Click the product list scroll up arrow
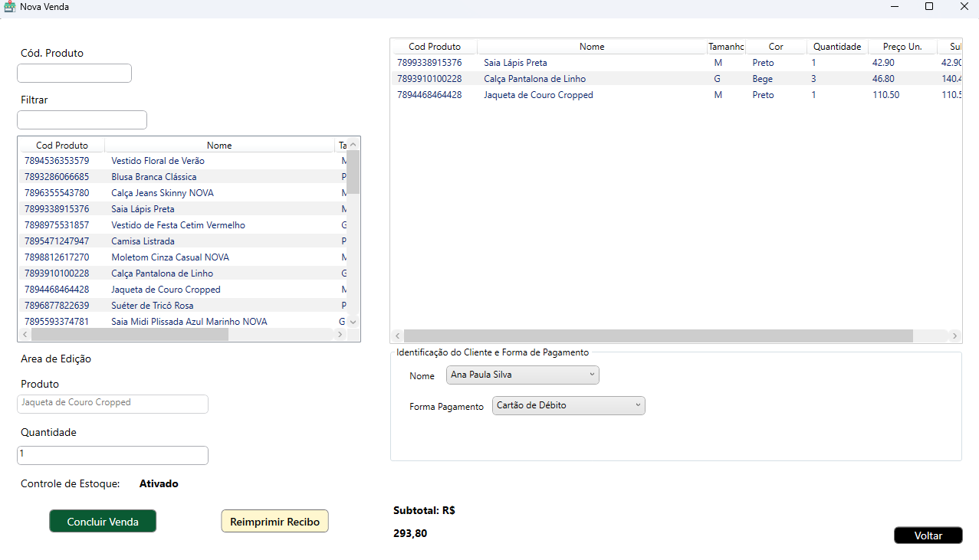The width and height of the screenshot is (979, 560). (353, 145)
